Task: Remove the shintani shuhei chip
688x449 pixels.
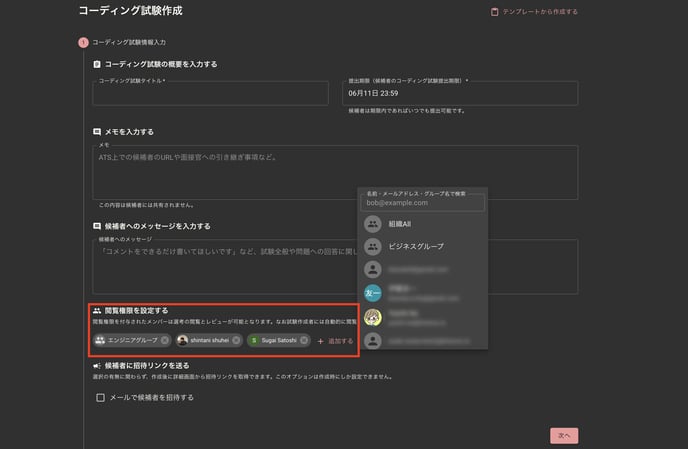Action: pos(236,340)
